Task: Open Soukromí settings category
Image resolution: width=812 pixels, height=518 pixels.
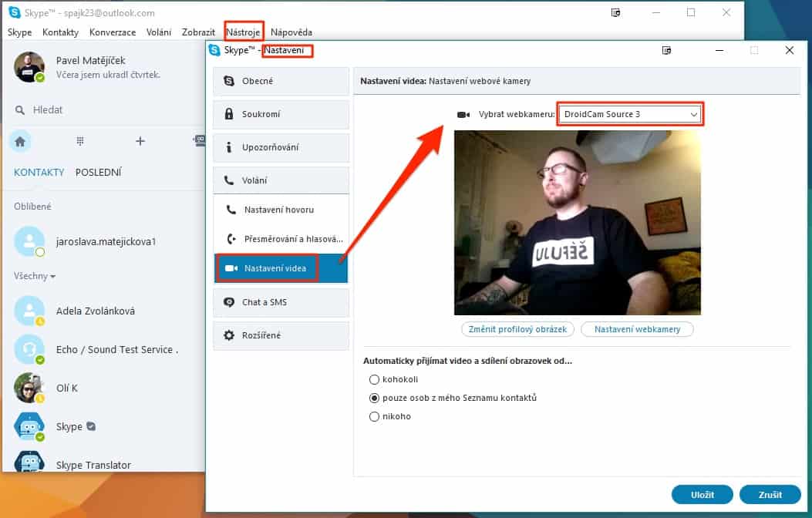Action: coord(281,114)
